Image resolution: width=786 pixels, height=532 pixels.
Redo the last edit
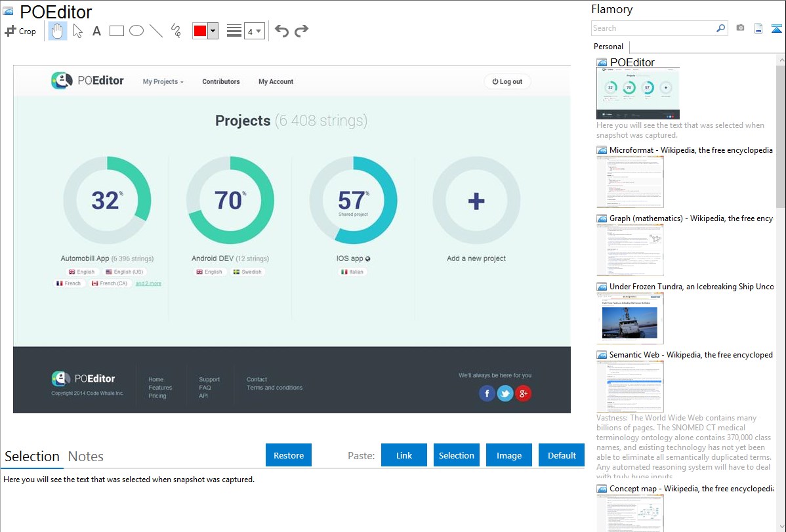pos(301,31)
